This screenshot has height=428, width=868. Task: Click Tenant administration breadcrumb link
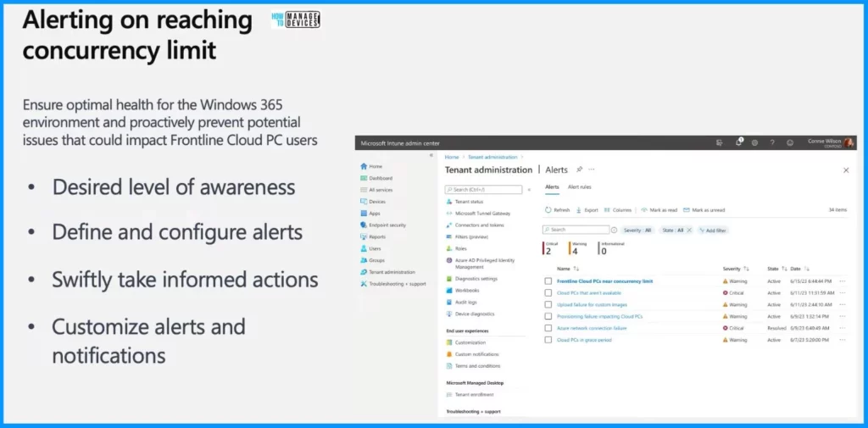[x=492, y=158]
